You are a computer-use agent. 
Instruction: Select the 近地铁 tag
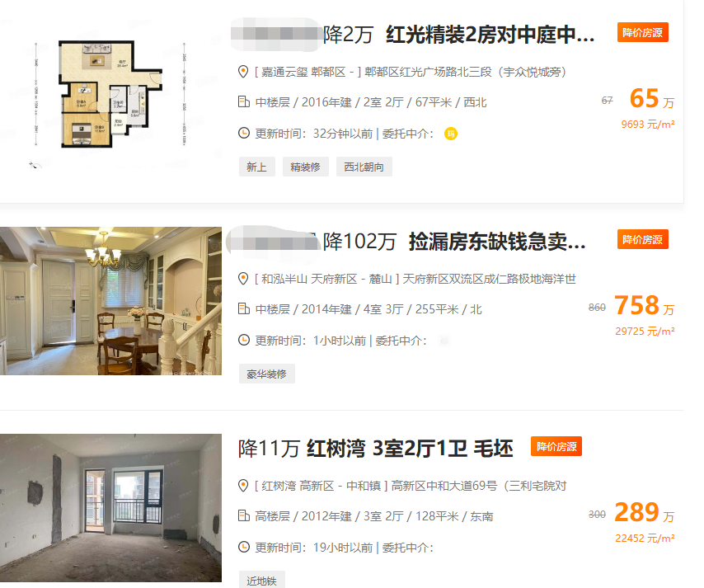pyautogui.click(x=262, y=581)
